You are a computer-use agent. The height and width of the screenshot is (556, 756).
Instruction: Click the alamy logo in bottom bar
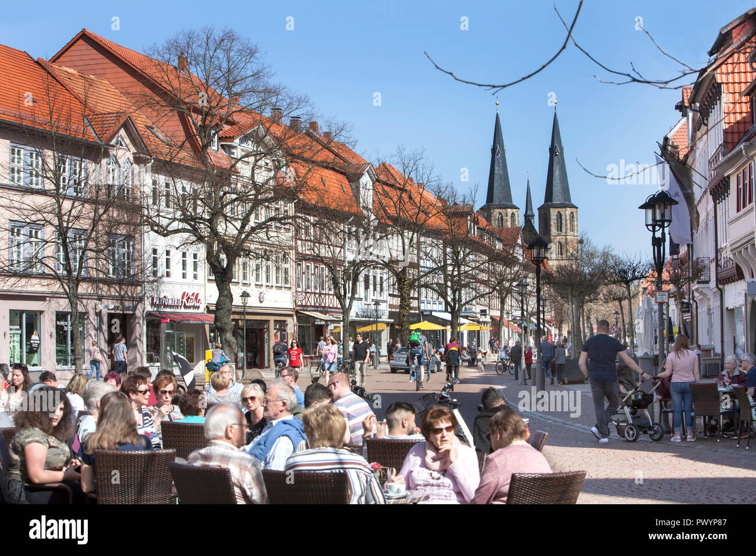[x=59, y=530]
